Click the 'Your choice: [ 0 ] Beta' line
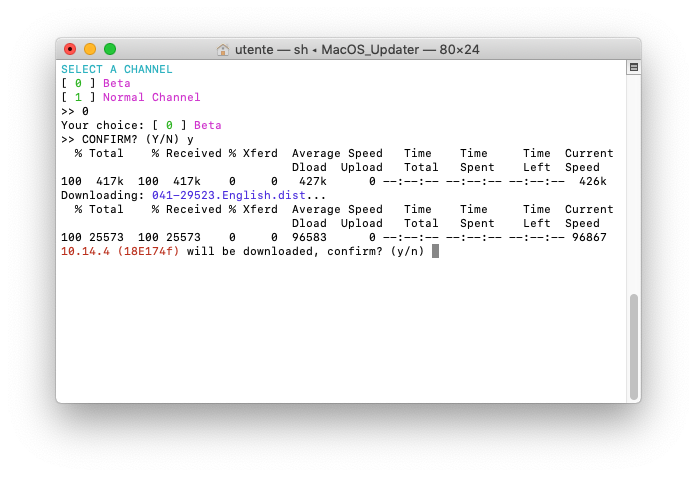Viewport: 697px width, 477px height. coord(141,125)
